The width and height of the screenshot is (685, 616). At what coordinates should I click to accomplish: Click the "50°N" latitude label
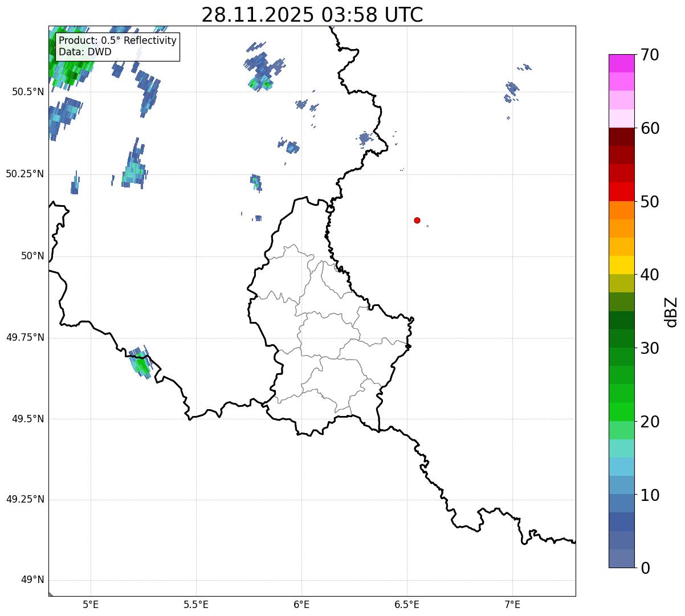pos(33,256)
